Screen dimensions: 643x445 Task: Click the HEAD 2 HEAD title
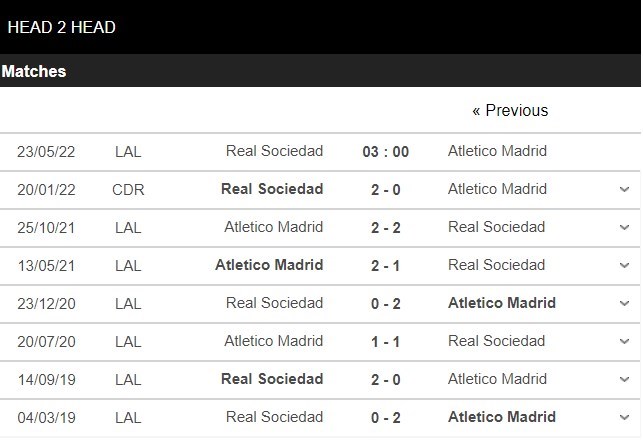pyautogui.click(x=61, y=27)
